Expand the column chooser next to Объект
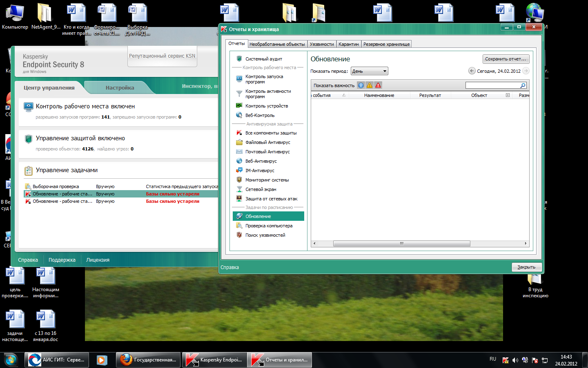This screenshot has height=368, width=588. click(x=508, y=95)
